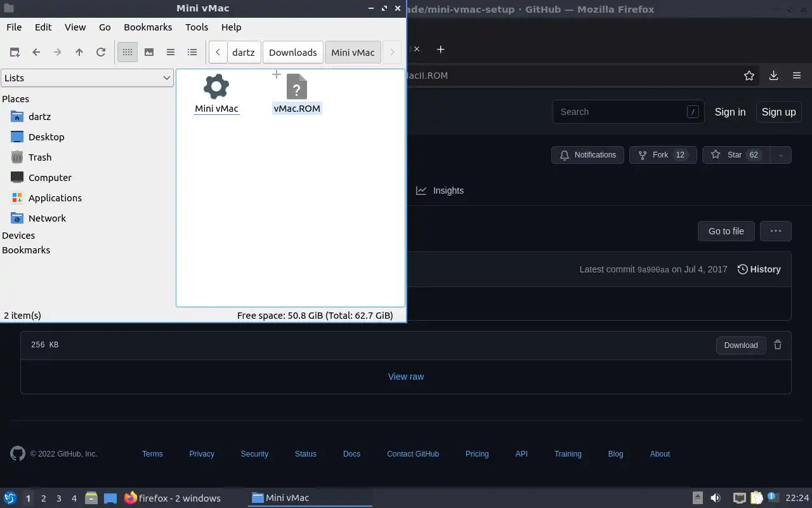The height and width of the screenshot is (508, 812).
Task: Open Firefox hamburger application menu
Action: pyautogui.click(x=797, y=76)
